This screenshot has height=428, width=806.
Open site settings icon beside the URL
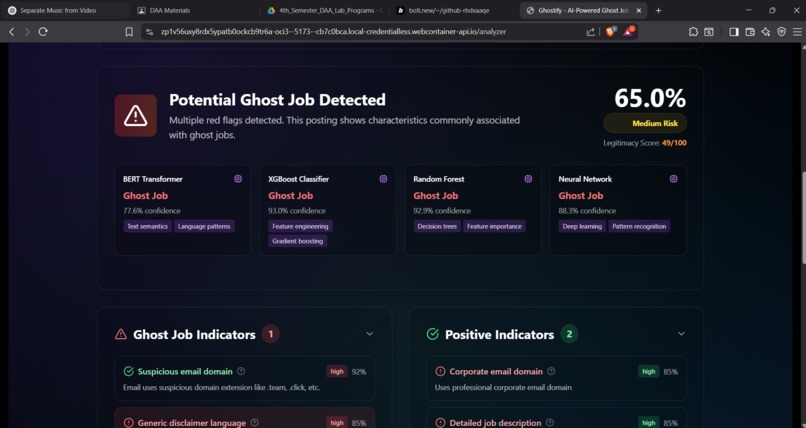click(150, 32)
